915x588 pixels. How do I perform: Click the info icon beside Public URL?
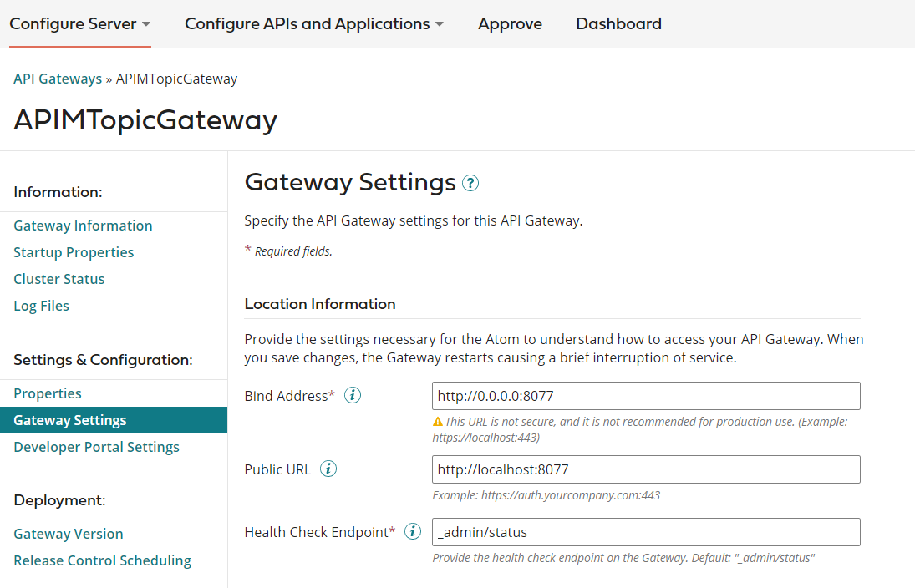328,469
